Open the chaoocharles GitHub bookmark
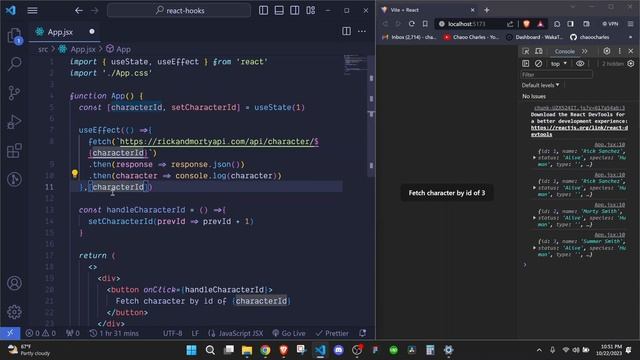The height and width of the screenshot is (360, 640). [x=590, y=37]
